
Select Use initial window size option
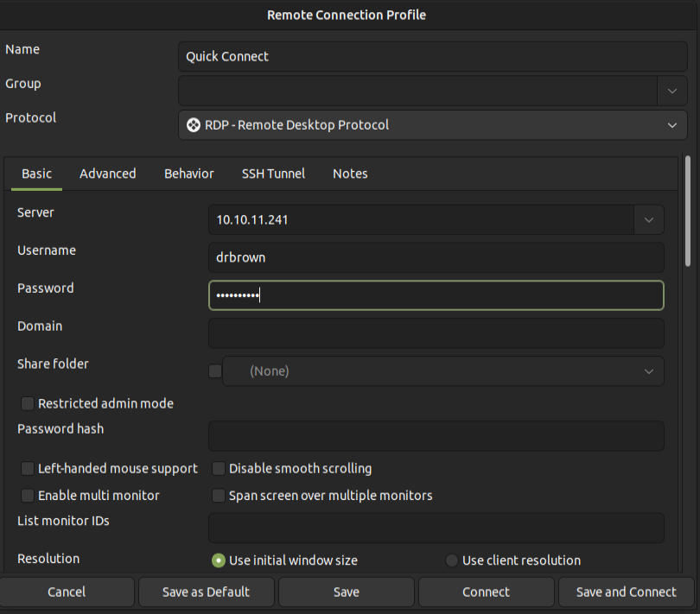[x=219, y=560]
